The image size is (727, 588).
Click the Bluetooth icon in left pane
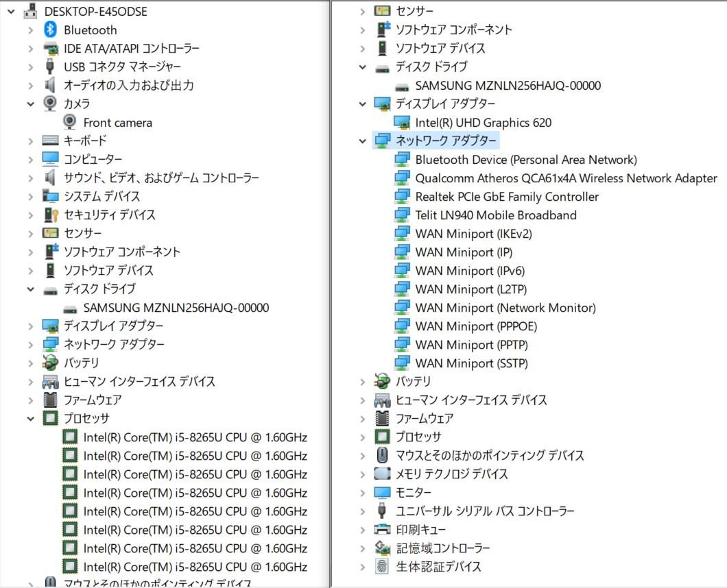pos(50,29)
